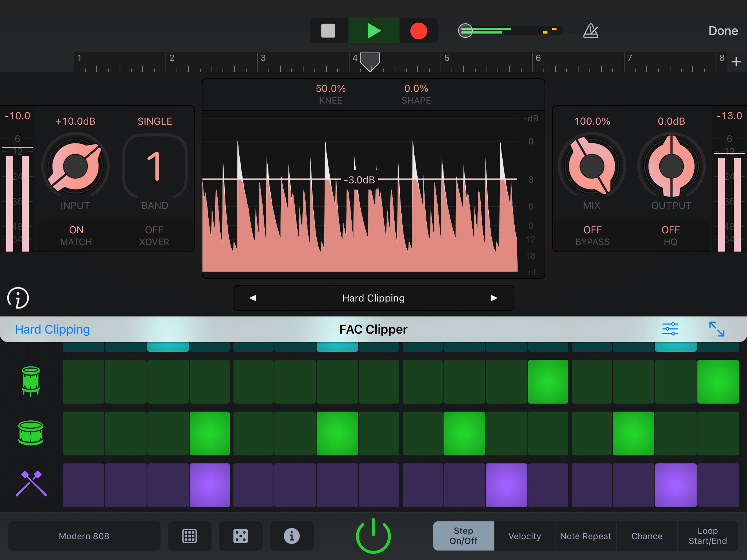This screenshot has height=560, width=747.
Task: Open the beat sequencer info icon
Action: [x=292, y=536]
